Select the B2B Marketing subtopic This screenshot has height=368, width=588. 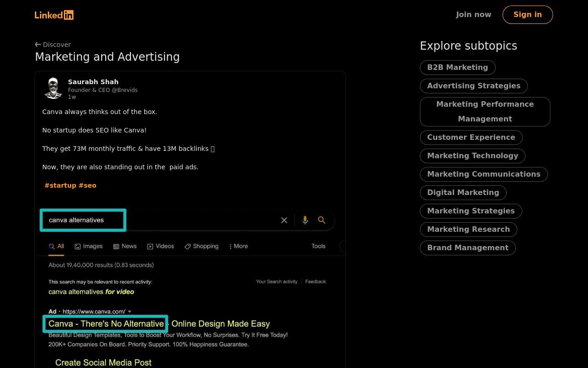point(458,67)
